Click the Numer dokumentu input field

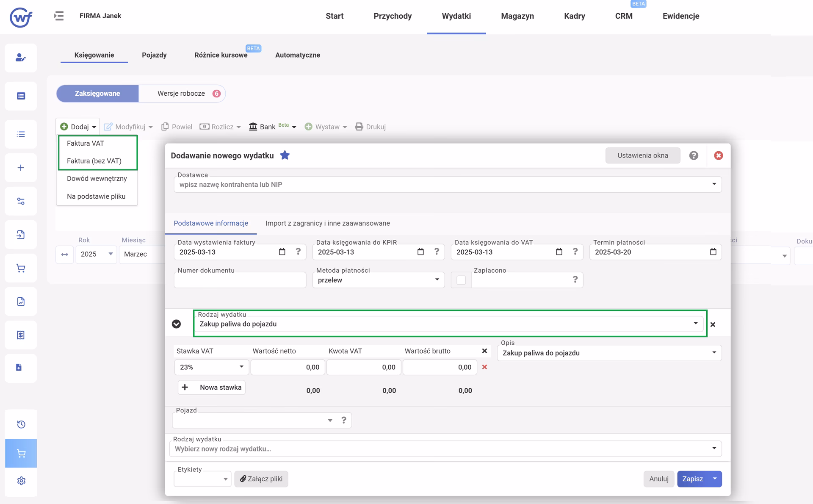click(240, 280)
